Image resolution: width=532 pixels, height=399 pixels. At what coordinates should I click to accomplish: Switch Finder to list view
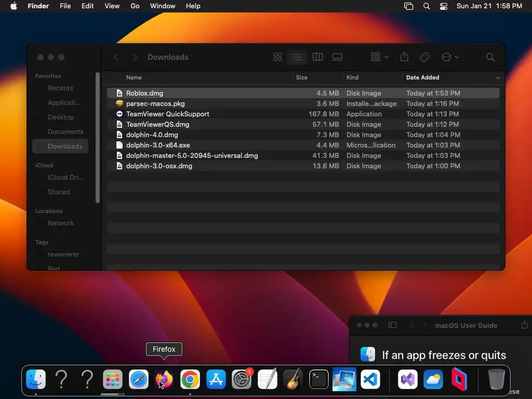pyautogui.click(x=297, y=57)
